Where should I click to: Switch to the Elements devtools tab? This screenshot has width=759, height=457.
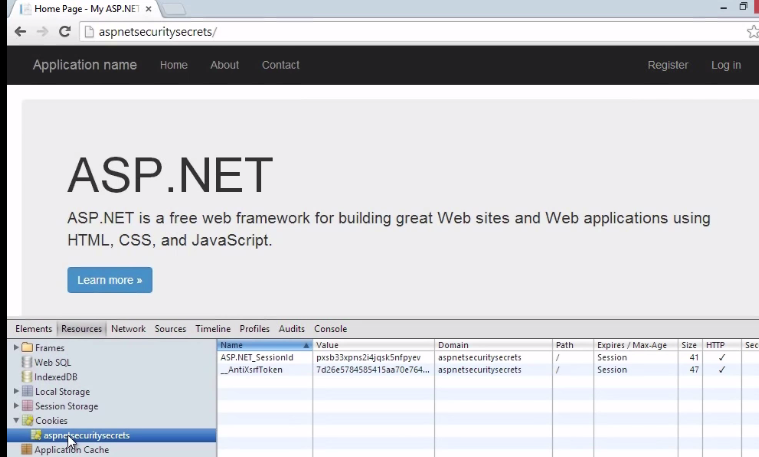pos(33,329)
